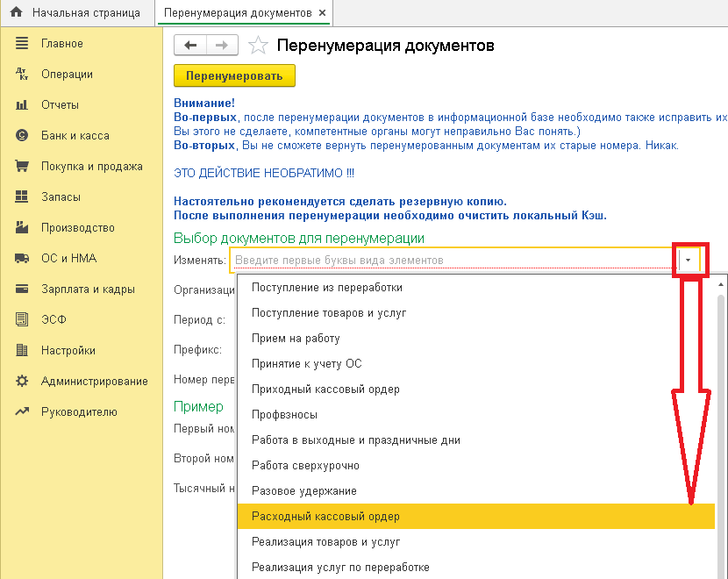Image resolution: width=728 pixels, height=579 pixels.
Task: Open Отчеты via bar chart icon
Action: tap(22, 105)
